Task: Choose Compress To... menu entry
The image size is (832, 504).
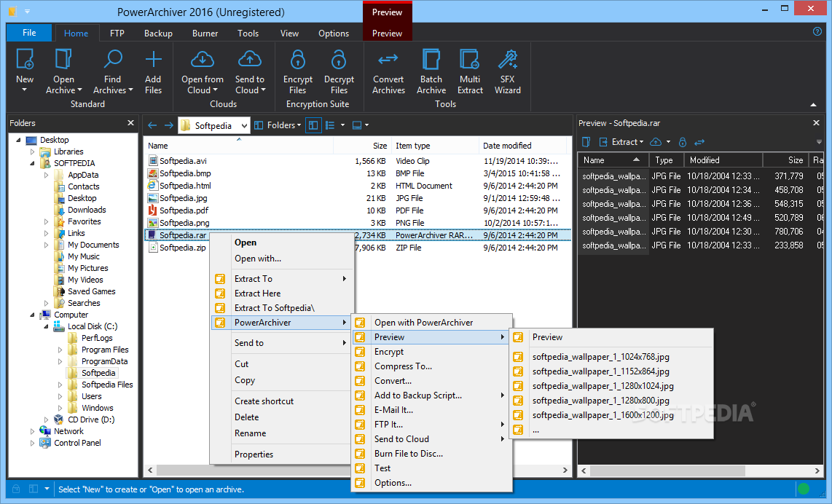Action: (432, 366)
